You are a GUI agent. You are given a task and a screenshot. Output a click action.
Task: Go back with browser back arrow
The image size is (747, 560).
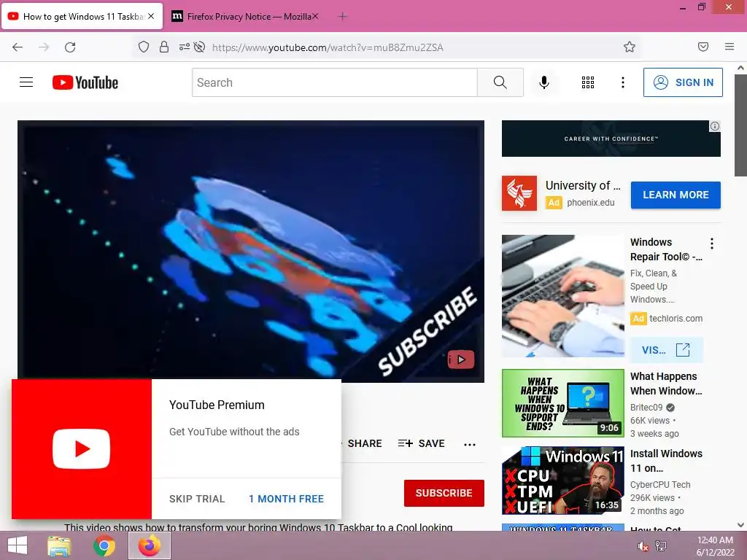[18, 47]
